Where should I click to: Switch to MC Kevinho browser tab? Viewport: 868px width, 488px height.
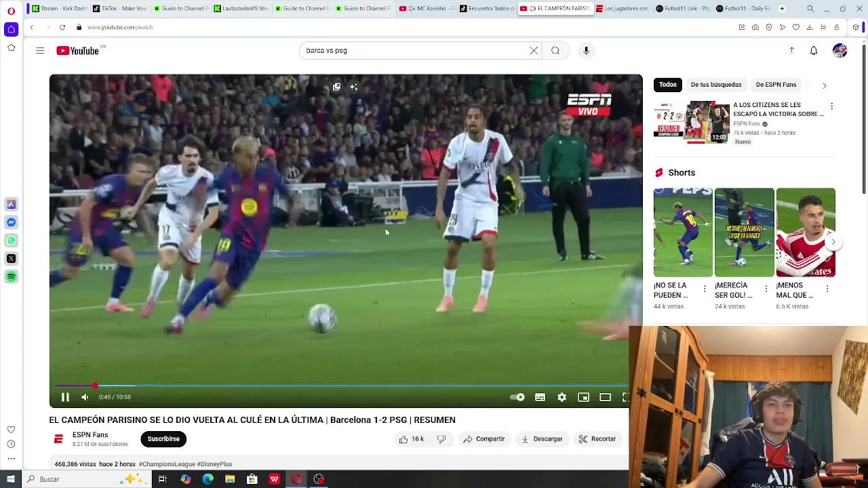[426, 9]
